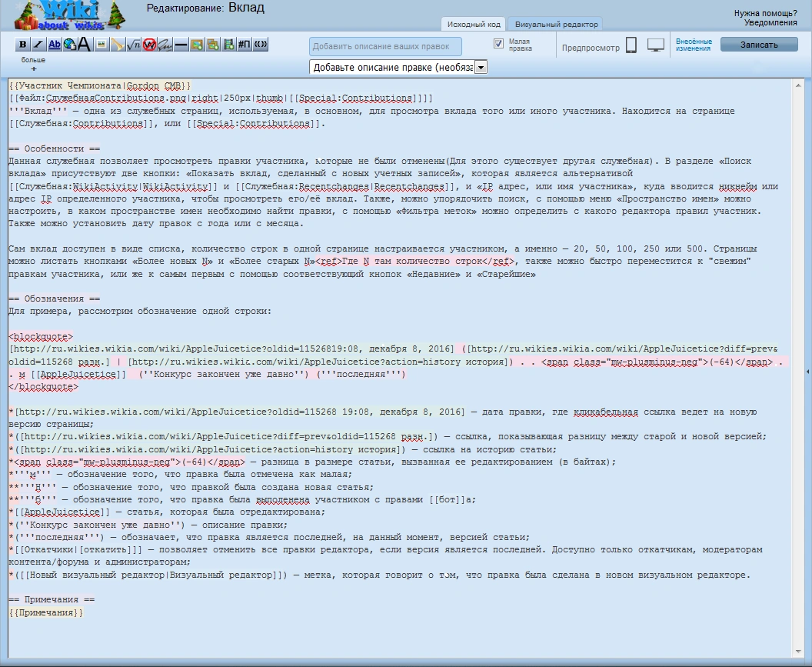Switch to the Визуальный редактор tab

(x=556, y=25)
